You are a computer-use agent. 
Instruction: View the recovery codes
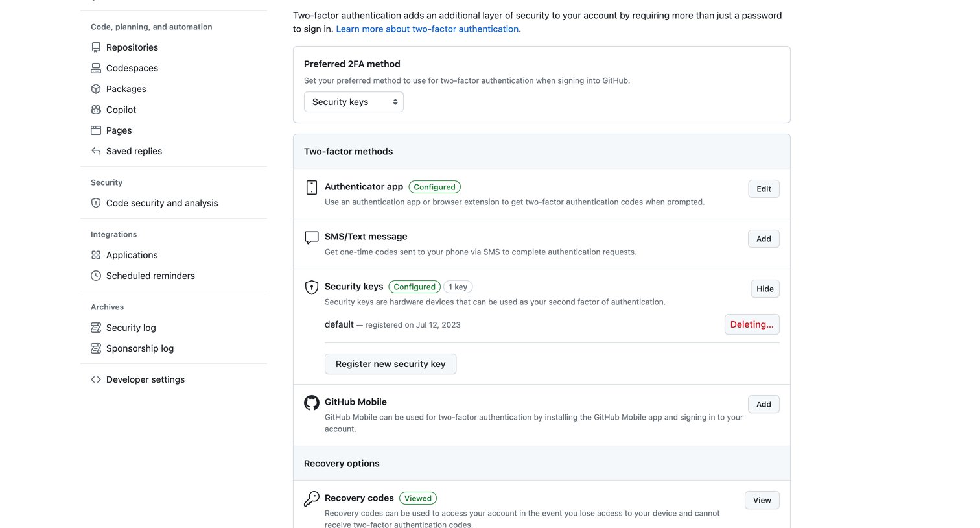coord(762,500)
